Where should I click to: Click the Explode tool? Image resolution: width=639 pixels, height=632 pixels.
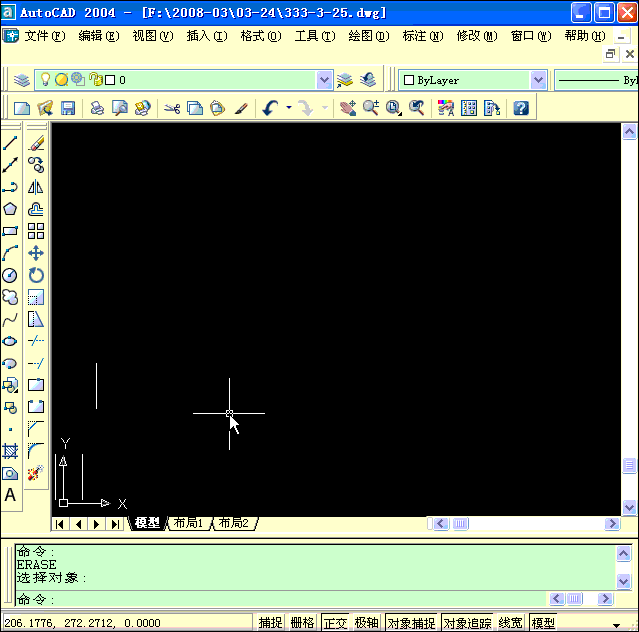pyautogui.click(x=36, y=473)
